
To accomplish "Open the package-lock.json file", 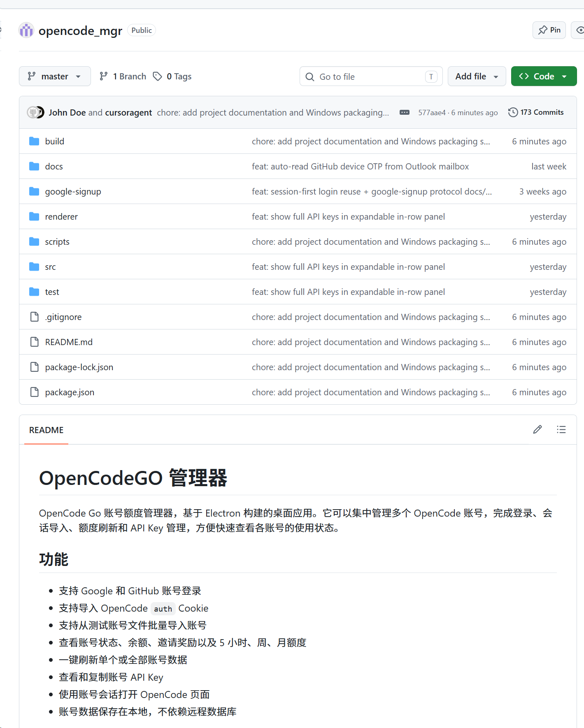I will (x=79, y=367).
